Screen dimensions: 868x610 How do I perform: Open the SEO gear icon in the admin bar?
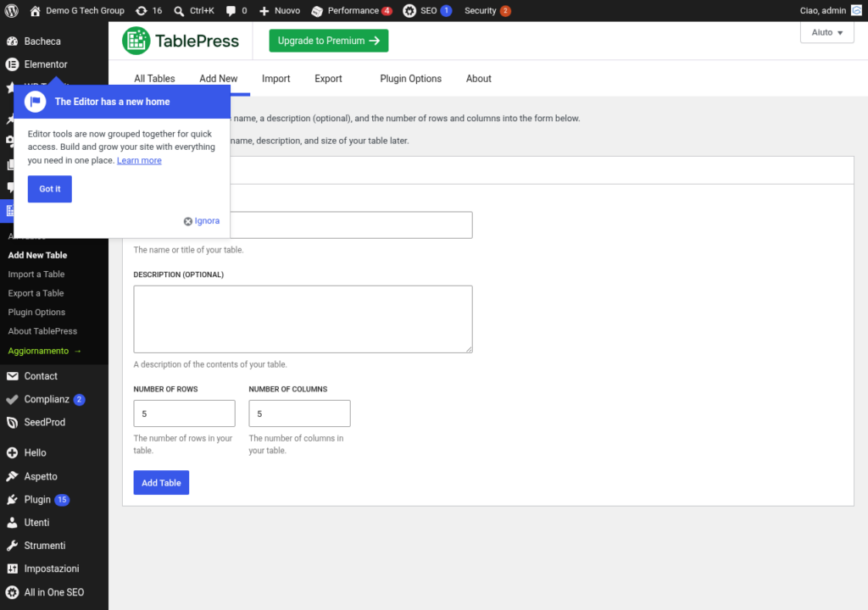[x=409, y=10]
